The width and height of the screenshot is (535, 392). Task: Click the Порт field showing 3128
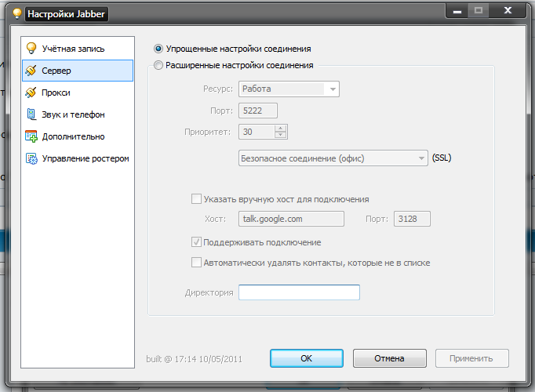click(x=412, y=219)
